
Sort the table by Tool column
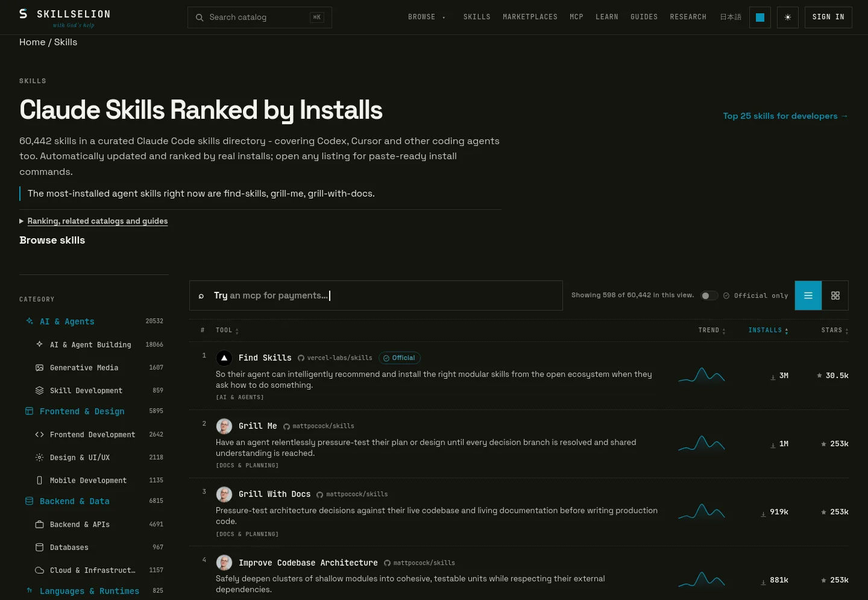[x=227, y=330]
